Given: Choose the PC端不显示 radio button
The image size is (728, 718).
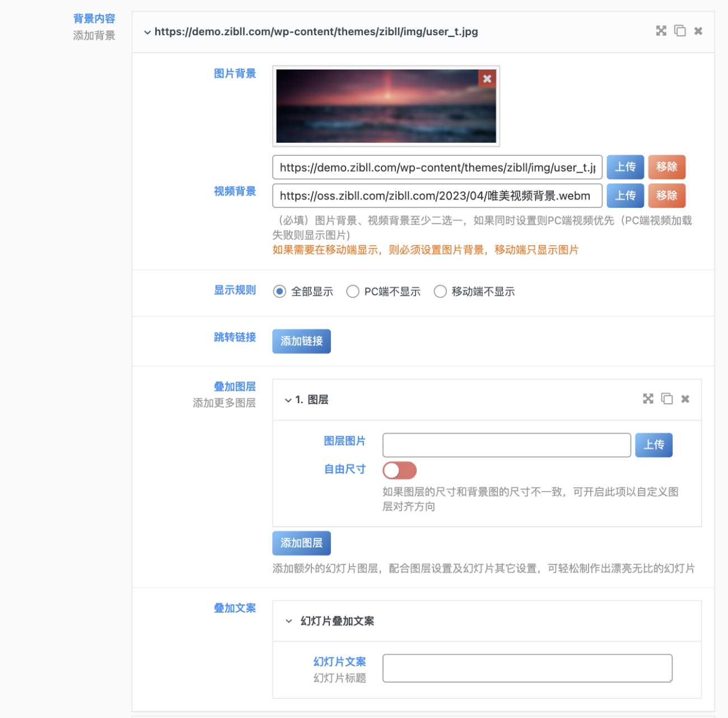Looking at the screenshot, I should (353, 292).
